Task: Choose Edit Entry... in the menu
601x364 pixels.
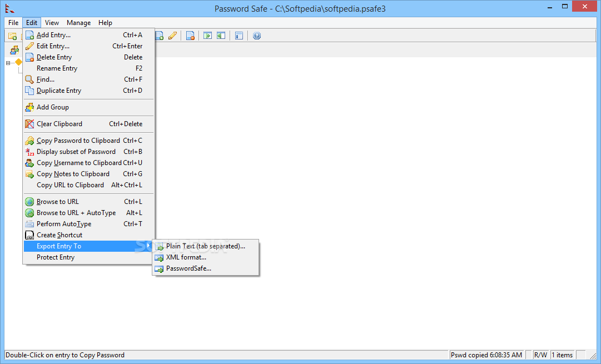Action: coord(89,46)
